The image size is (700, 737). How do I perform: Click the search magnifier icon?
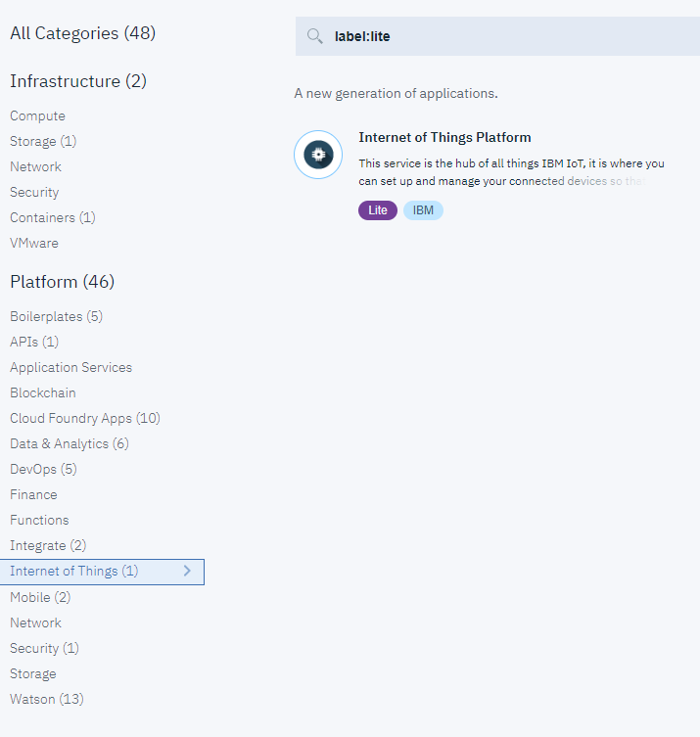pyautogui.click(x=314, y=36)
